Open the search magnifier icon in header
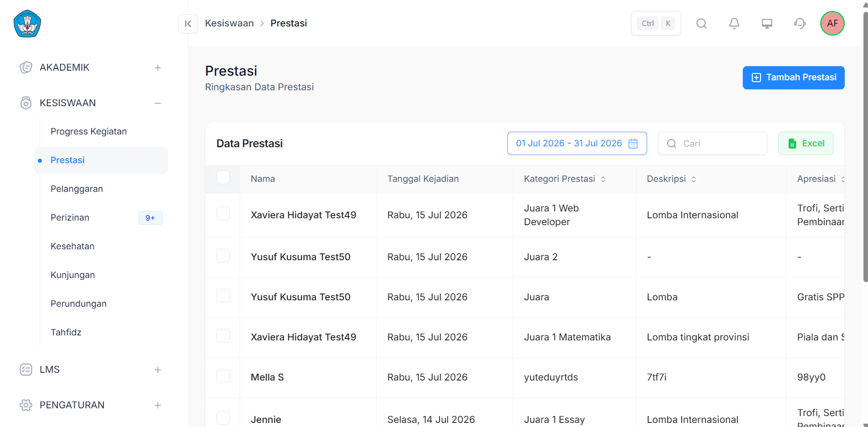This screenshot has height=427, width=868. click(x=702, y=23)
